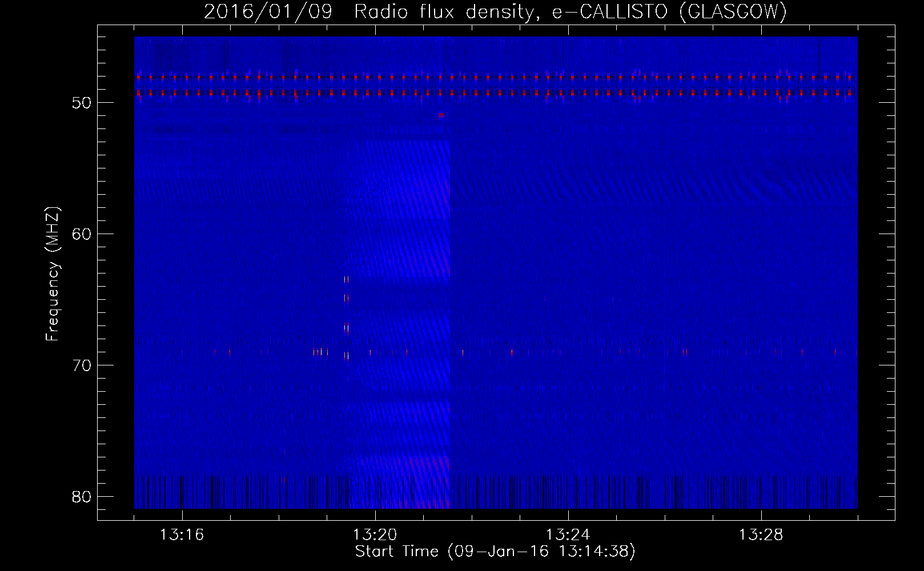924x571 pixels.
Task: Click the plot title naming e-CALLISTO (GLASGOW)
Action: pos(495,11)
